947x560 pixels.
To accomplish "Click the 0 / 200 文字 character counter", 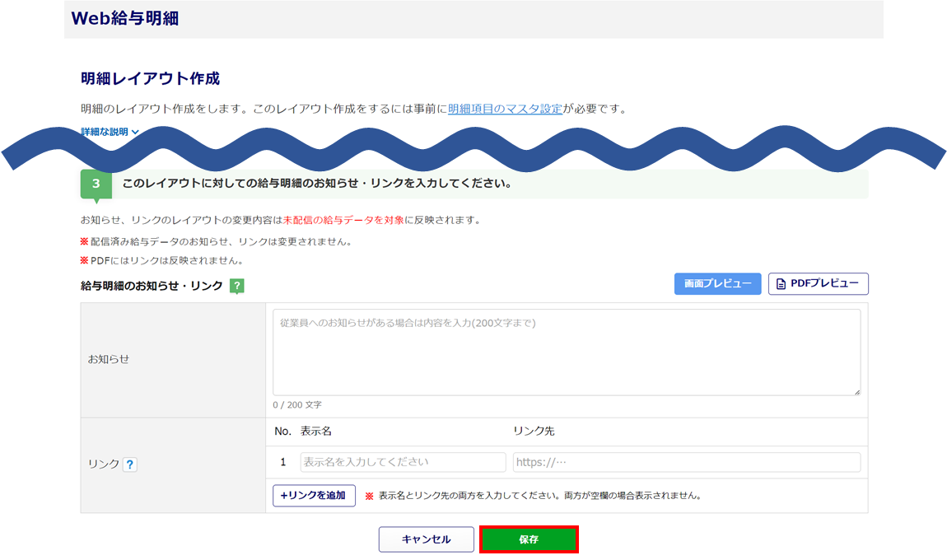I will (x=297, y=405).
